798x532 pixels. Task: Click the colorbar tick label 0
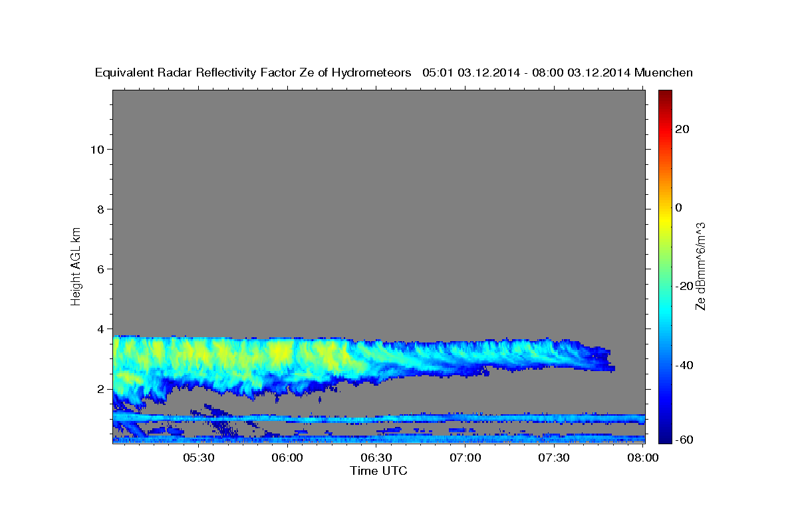pos(679,207)
